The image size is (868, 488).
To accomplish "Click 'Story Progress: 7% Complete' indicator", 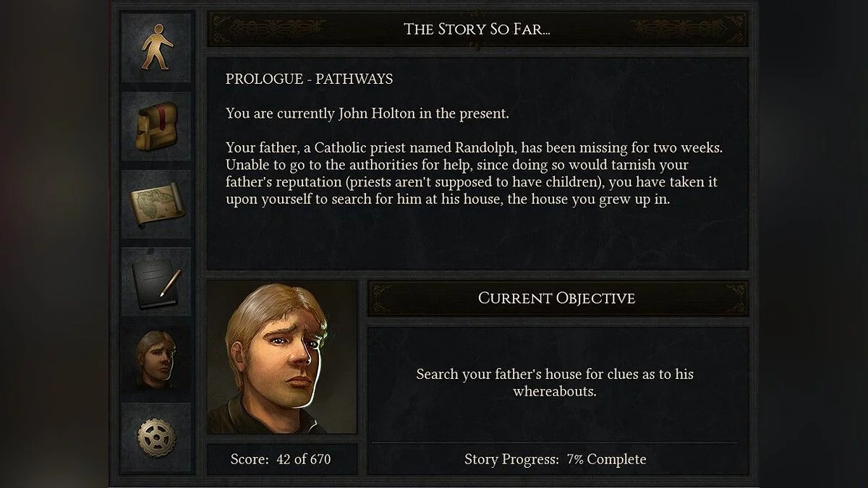I will point(555,459).
